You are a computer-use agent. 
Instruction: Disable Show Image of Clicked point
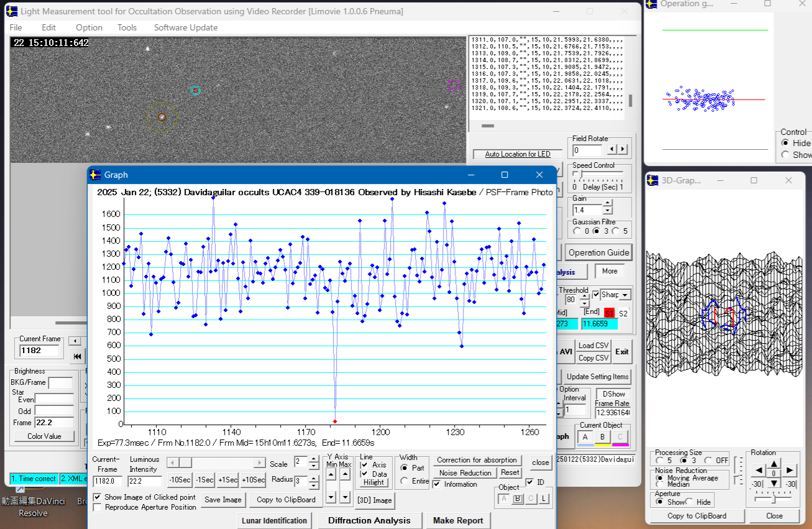pos(98,497)
